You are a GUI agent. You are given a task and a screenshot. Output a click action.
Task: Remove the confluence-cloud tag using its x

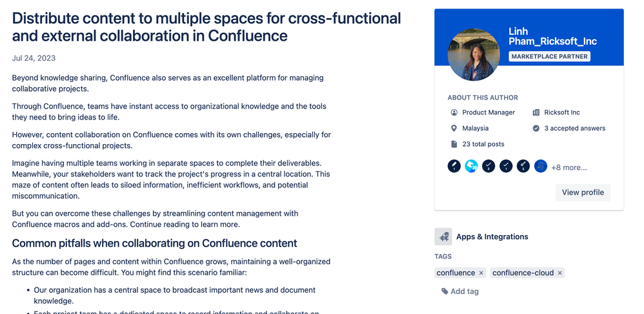point(559,273)
